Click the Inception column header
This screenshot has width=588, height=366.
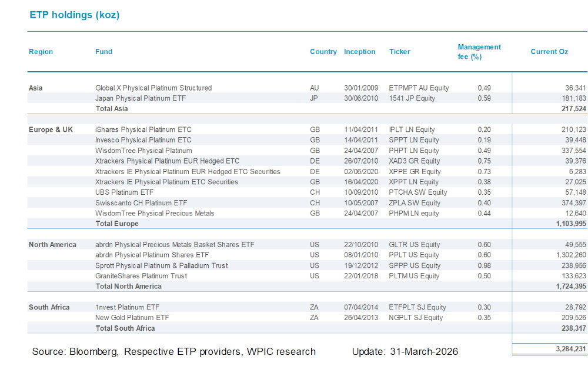tap(360, 52)
